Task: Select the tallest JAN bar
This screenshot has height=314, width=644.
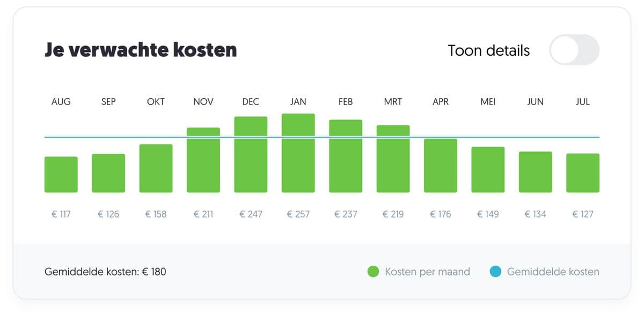Action: 298,154
